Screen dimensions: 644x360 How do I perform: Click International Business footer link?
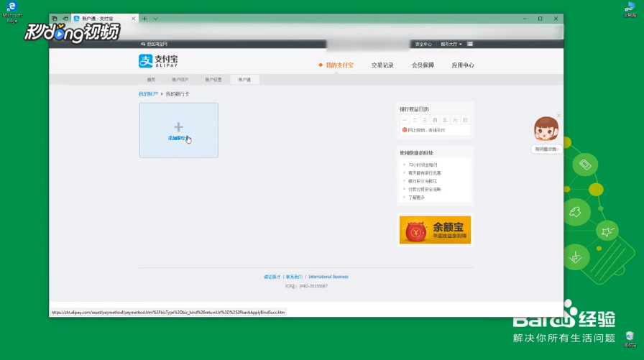tap(328, 277)
